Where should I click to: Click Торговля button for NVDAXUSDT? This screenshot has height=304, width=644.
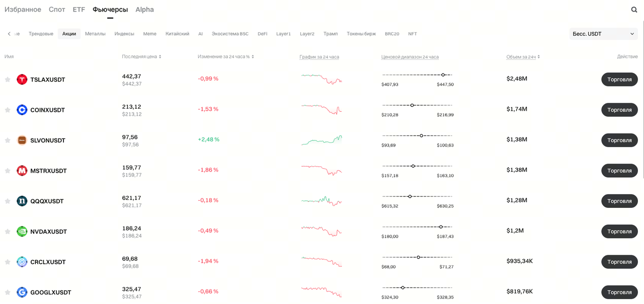(619, 232)
